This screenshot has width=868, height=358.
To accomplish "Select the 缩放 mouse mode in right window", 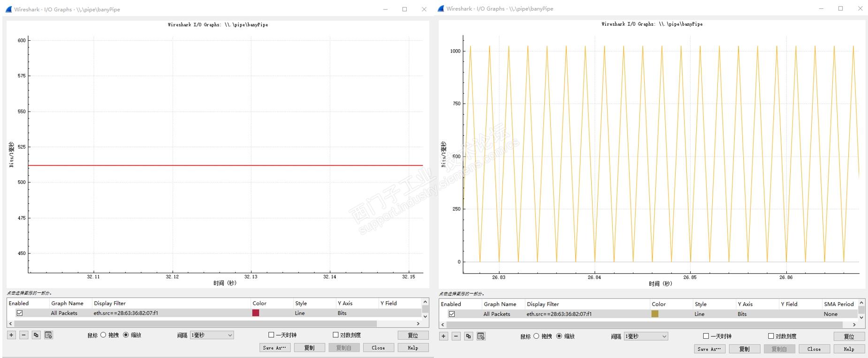I will 559,336.
